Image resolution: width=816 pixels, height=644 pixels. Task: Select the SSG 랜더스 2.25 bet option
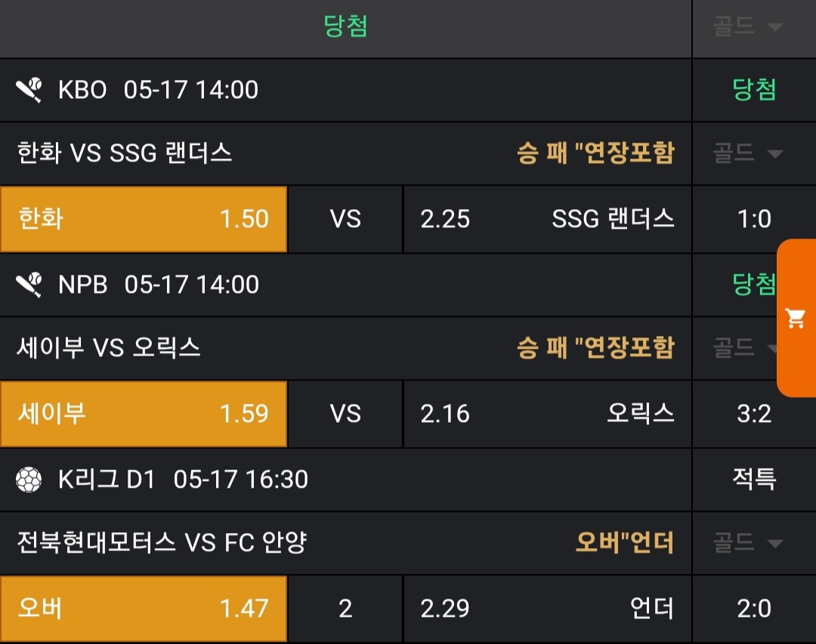(547, 219)
